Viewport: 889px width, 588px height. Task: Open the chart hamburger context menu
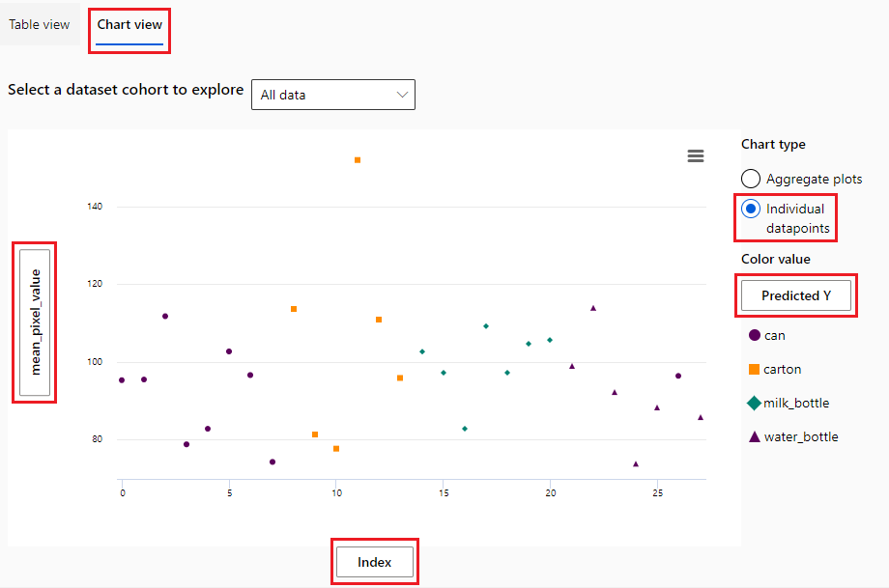[x=696, y=155]
